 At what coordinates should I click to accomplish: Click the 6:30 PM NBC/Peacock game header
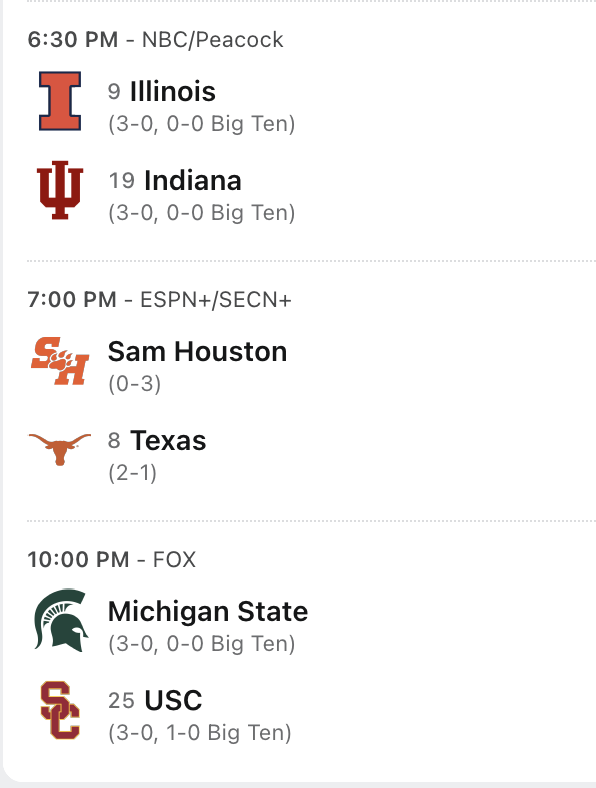155,40
